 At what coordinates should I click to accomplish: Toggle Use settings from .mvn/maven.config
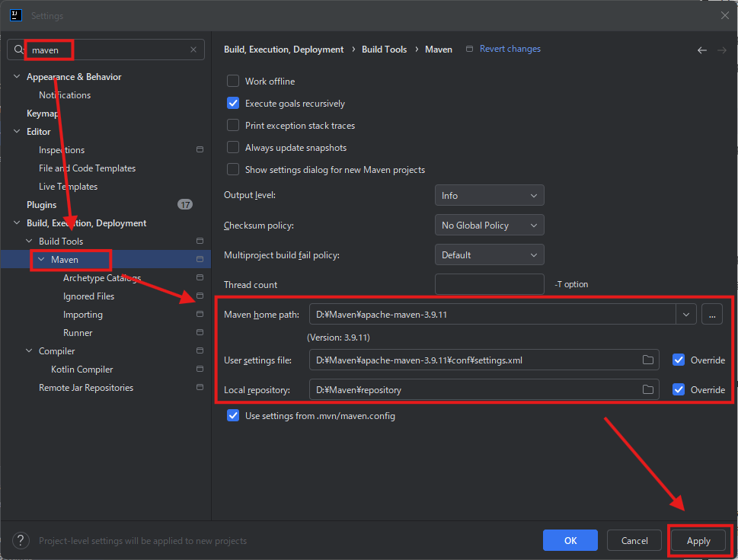pyautogui.click(x=233, y=415)
